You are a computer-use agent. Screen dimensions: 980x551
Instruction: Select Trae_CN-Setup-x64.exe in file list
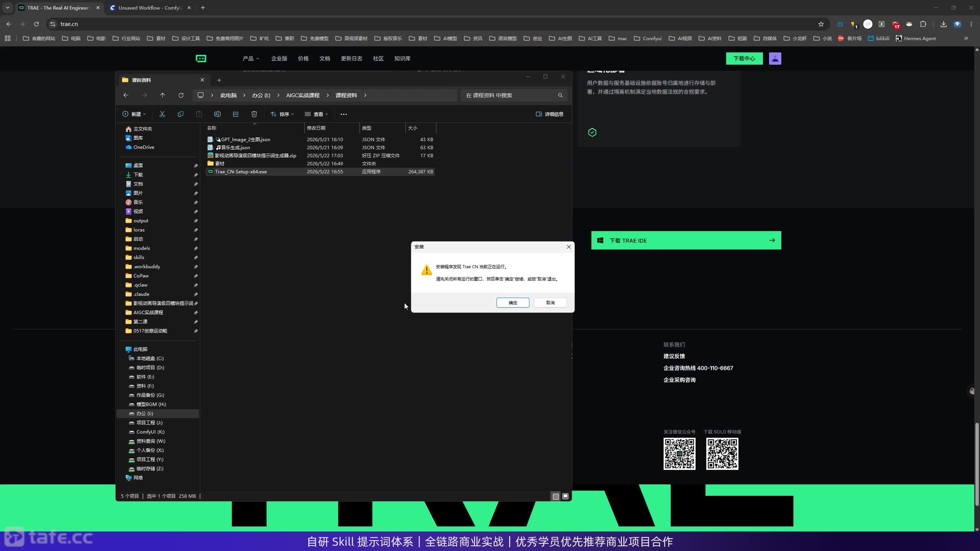pos(320,171)
